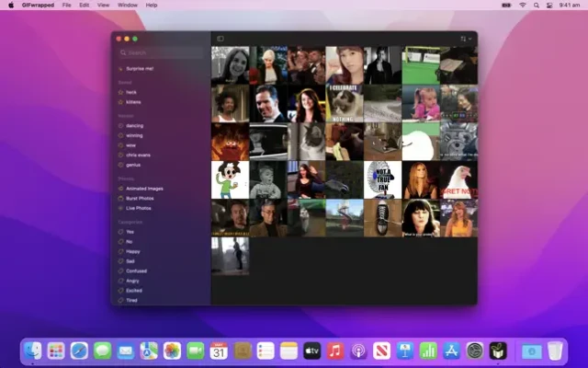Open the File menu
This screenshot has width=588, height=368.
[66, 5]
